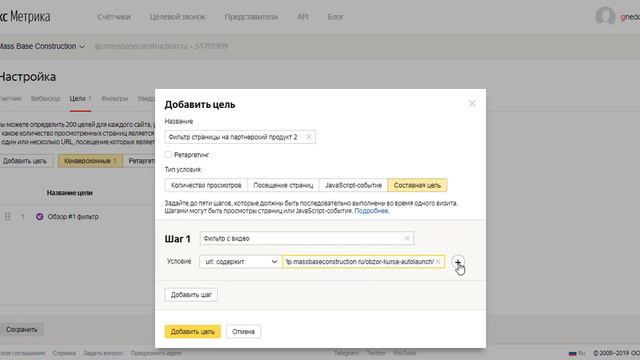Grab the drag handle icon of goal row 1
Viewport: 640px width, 360px height.
8,217
